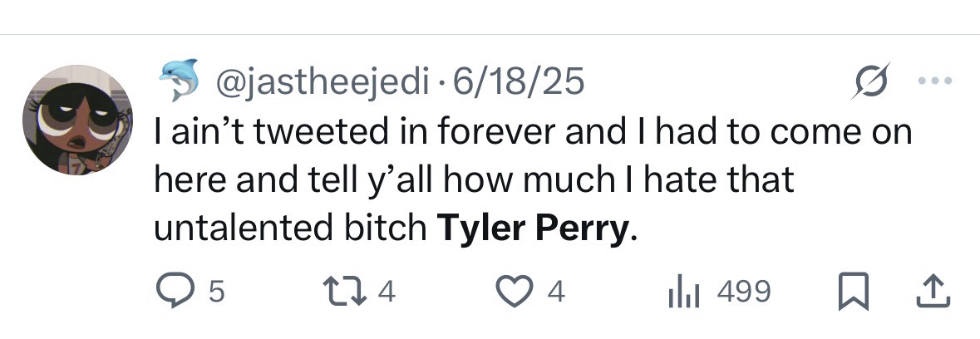Viewport: 980px width, 339px height.
Task: Click the repost count 4
Action: pyautogui.click(x=386, y=292)
